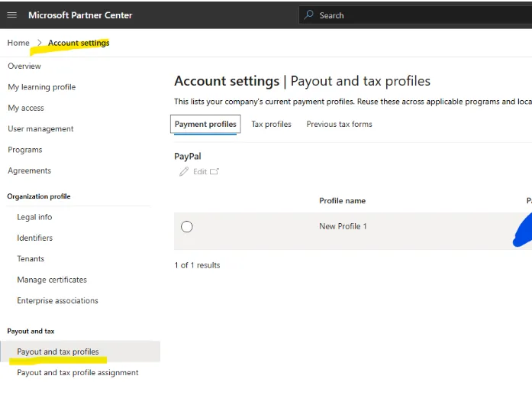This screenshot has height=418, width=532.
Task: Click inside the Search box
Action: [x=415, y=15]
